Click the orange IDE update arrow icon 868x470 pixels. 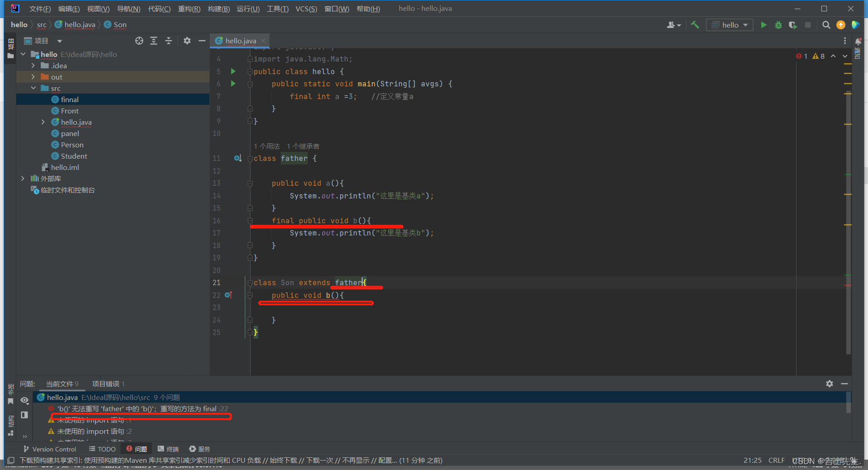pyautogui.click(x=841, y=25)
